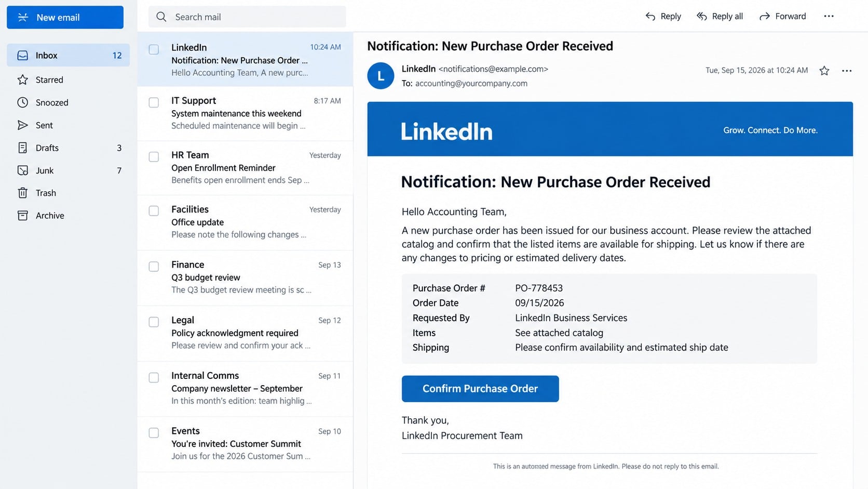Select the HR Team email checkbox
The height and width of the screenshot is (489, 868).
pos(154,156)
